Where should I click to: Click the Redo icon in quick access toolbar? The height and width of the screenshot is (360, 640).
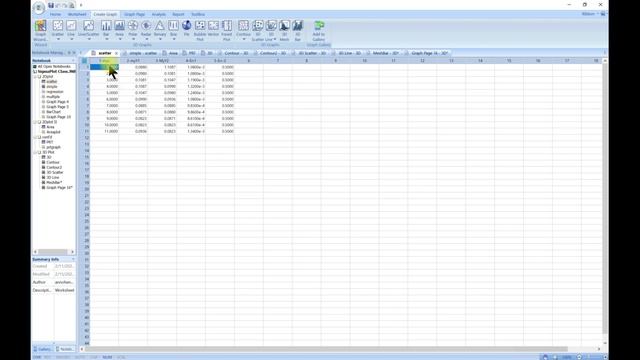(x=64, y=5)
